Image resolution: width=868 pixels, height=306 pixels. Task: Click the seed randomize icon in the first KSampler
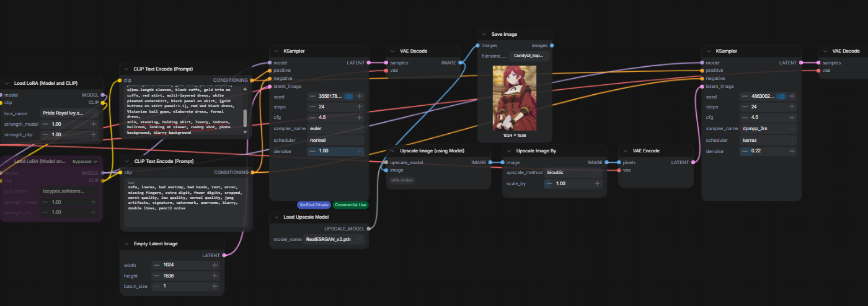[348, 96]
